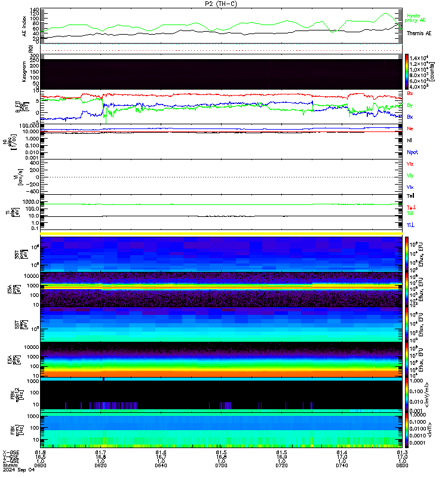Click the "[counts]" color bar unit label
This screenshot has height=478, width=448.
(x=432, y=72)
